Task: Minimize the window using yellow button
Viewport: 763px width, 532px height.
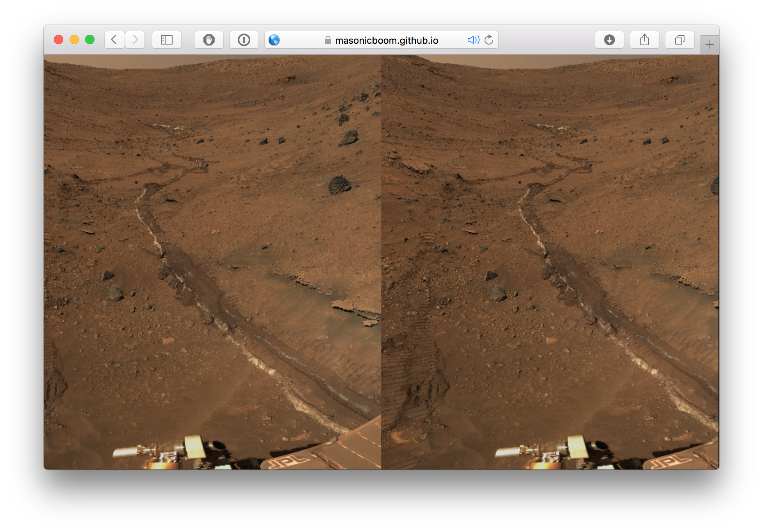Action: point(74,39)
